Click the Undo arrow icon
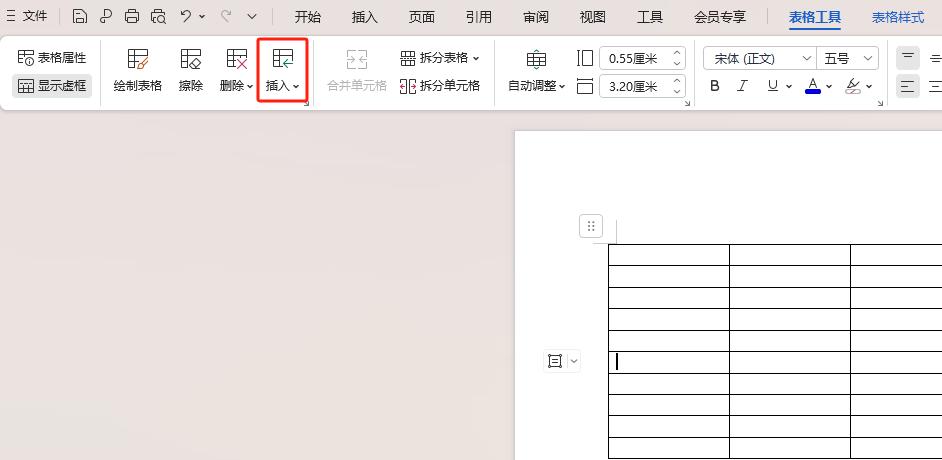Viewport: 942px width, 460px height. 186,17
